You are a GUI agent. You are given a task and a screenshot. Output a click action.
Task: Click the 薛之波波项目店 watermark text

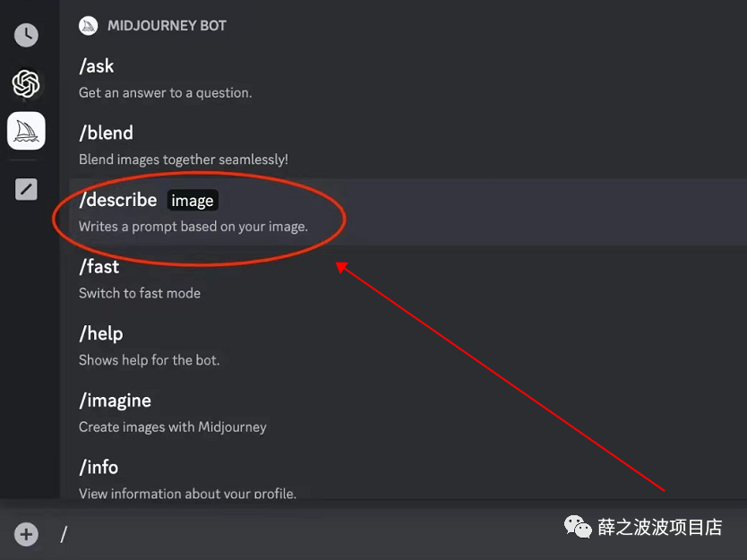659,528
